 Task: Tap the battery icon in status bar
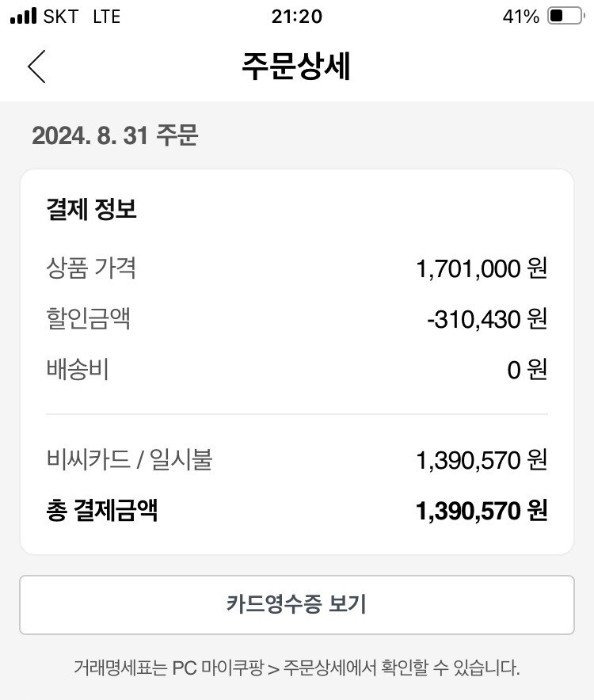tap(565, 16)
